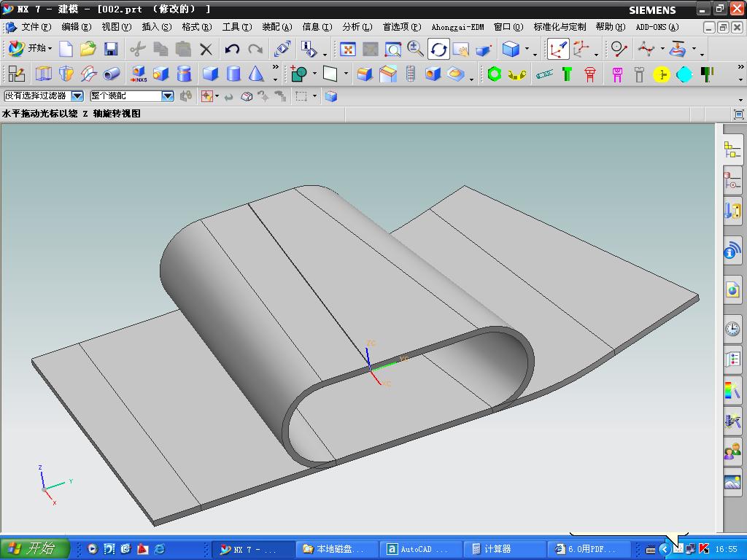The image size is (747, 560).
Task: Click the Save file icon
Action: 111,49
